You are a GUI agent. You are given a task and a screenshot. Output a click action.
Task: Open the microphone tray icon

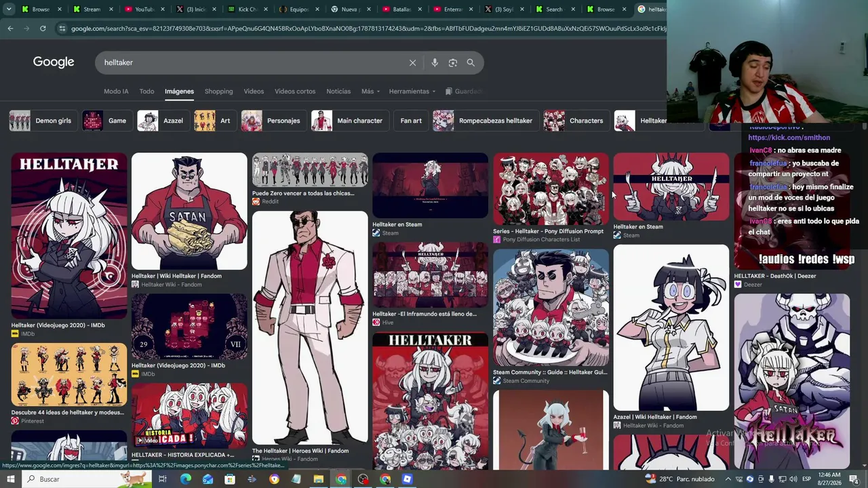772,479
